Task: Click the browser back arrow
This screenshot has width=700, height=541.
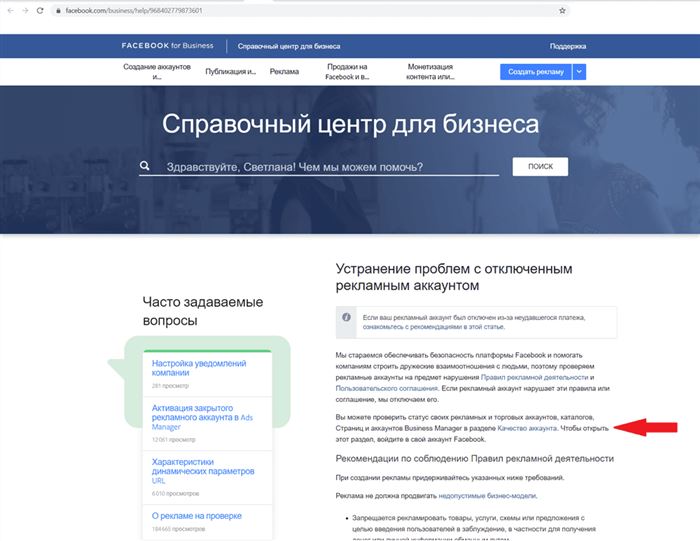Action: point(11,10)
